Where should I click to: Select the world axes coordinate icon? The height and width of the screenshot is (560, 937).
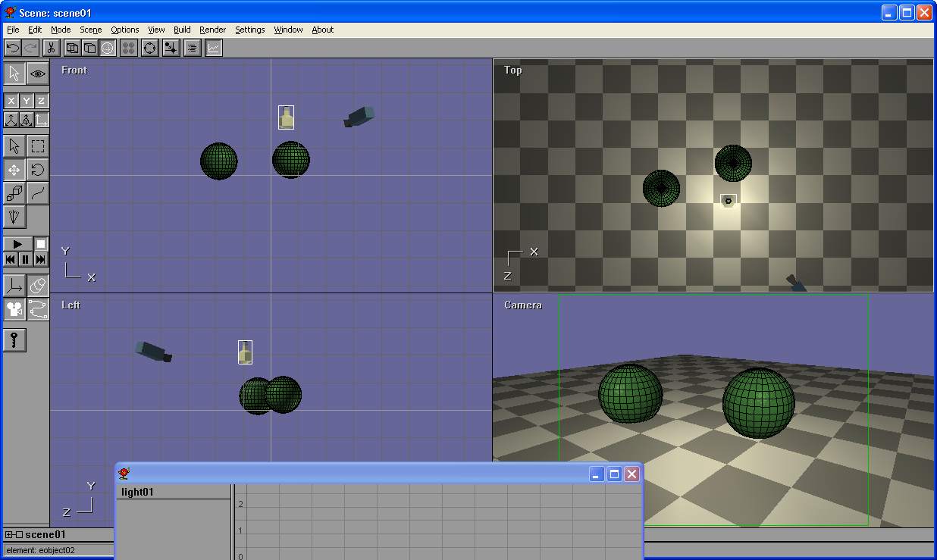coord(11,120)
